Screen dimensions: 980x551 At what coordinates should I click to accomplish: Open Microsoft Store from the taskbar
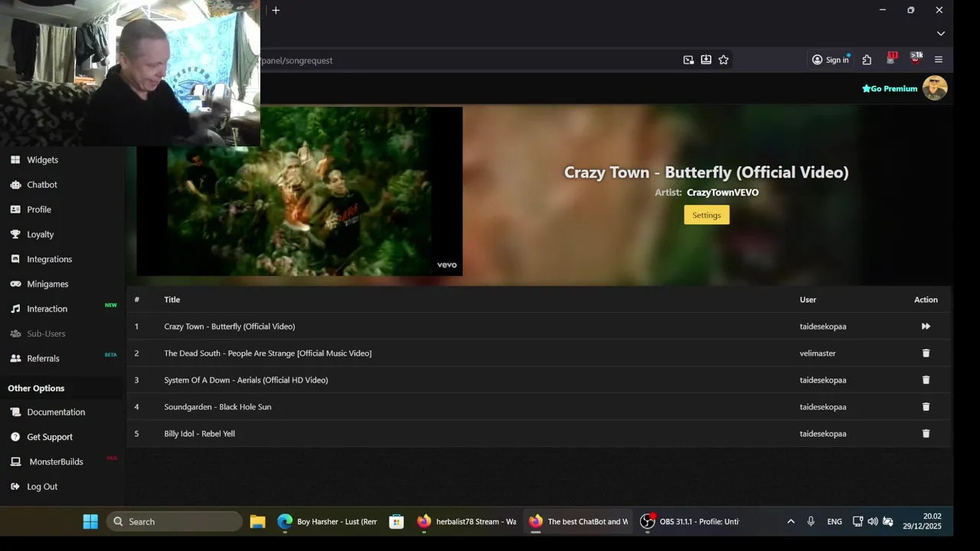click(x=396, y=521)
